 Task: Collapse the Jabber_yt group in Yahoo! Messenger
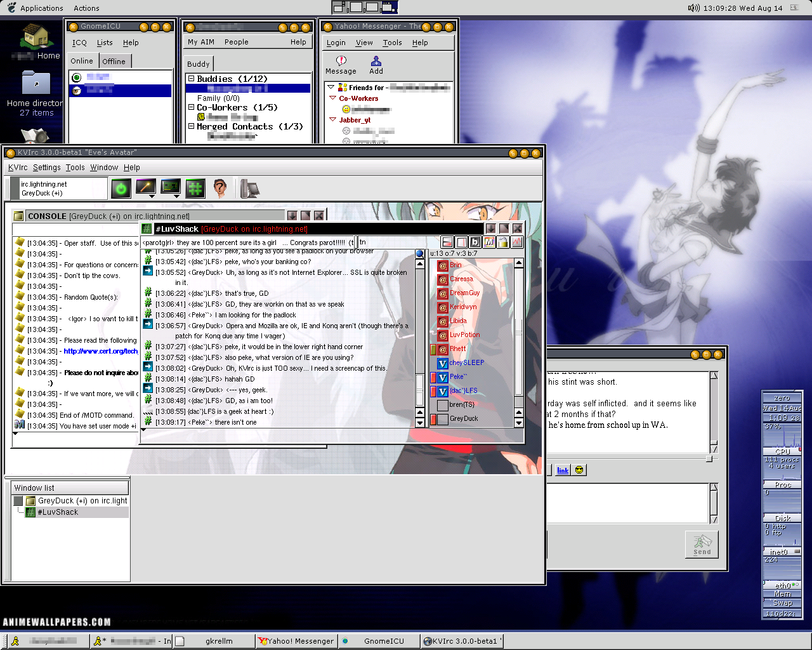(x=332, y=119)
